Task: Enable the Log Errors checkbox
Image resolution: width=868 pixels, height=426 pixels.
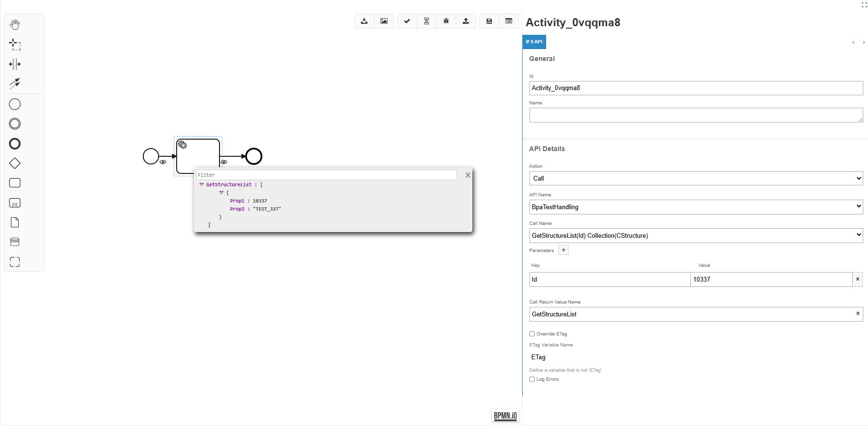Action: 532,379
